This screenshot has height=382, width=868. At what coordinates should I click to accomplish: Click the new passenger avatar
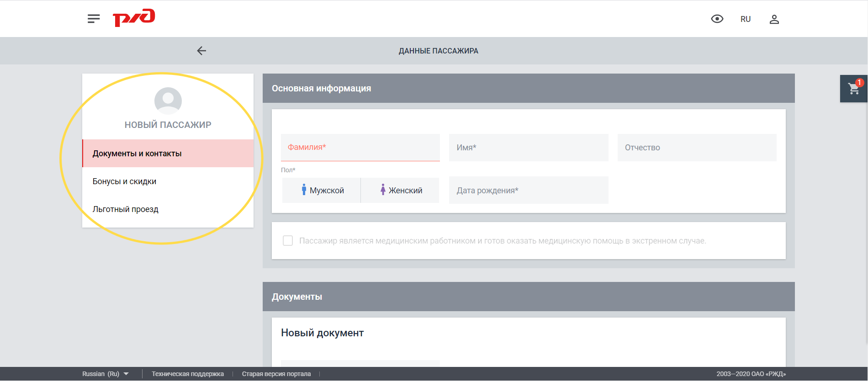pyautogui.click(x=168, y=101)
